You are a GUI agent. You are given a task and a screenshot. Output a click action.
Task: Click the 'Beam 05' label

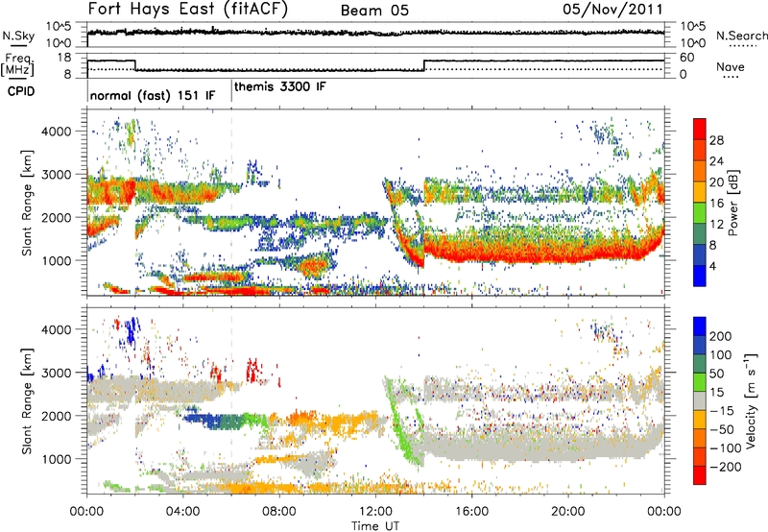coord(374,11)
